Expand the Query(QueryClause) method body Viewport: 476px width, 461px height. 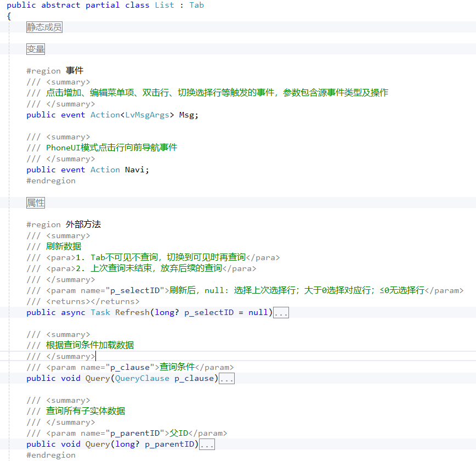coord(226,378)
